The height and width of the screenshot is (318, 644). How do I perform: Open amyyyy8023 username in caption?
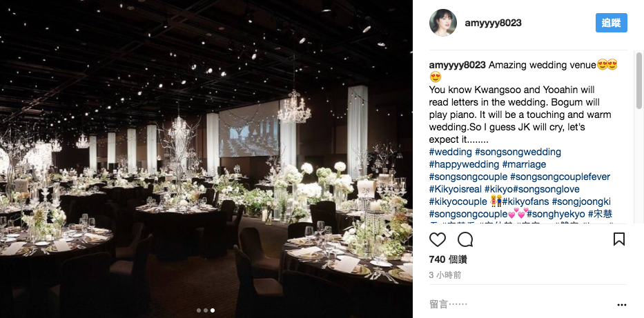pyautogui.click(x=458, y=65)
